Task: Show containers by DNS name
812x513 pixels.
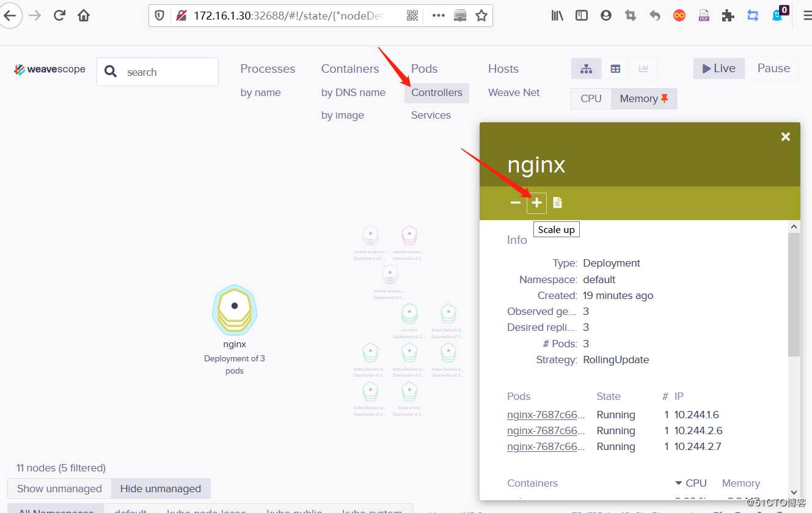Action: pyautogui.click(x=353, y=92)
